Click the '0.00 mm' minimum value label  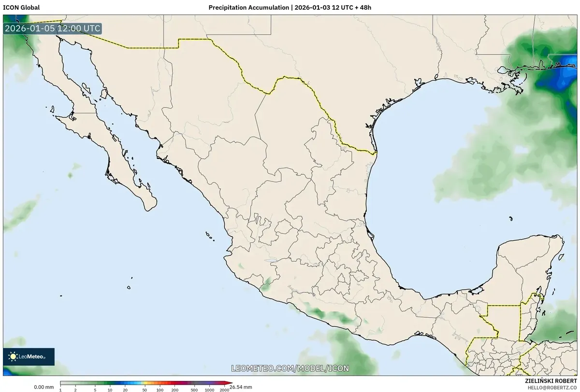point(43,387)
